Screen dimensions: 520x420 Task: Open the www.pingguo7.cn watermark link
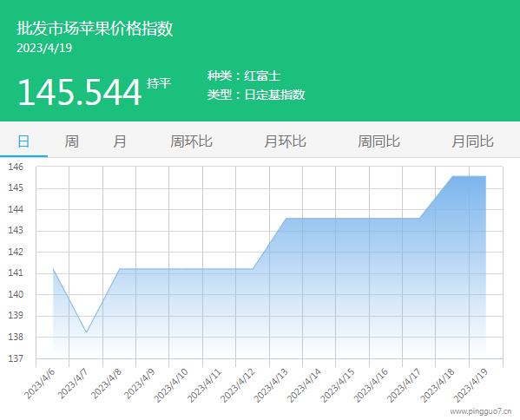(481, 411)
